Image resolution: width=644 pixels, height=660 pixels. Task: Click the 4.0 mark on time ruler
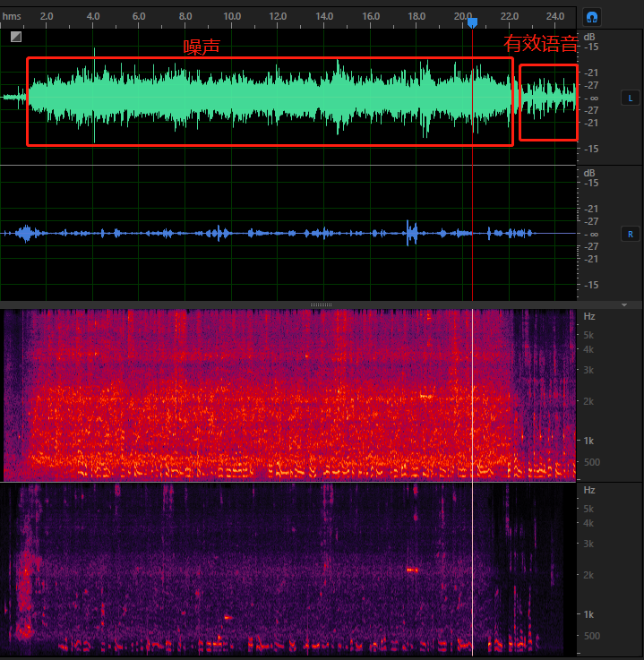[x=93, y=16]
